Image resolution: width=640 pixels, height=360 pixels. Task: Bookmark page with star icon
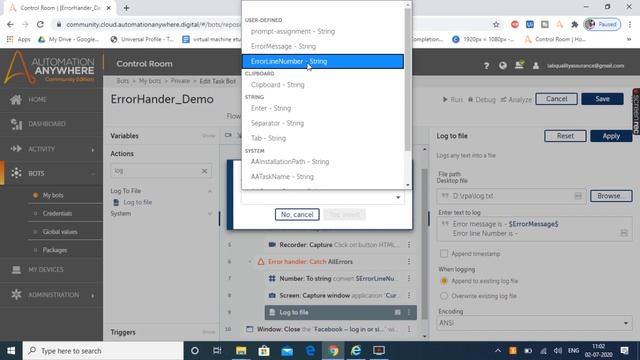tap(496, 24)
